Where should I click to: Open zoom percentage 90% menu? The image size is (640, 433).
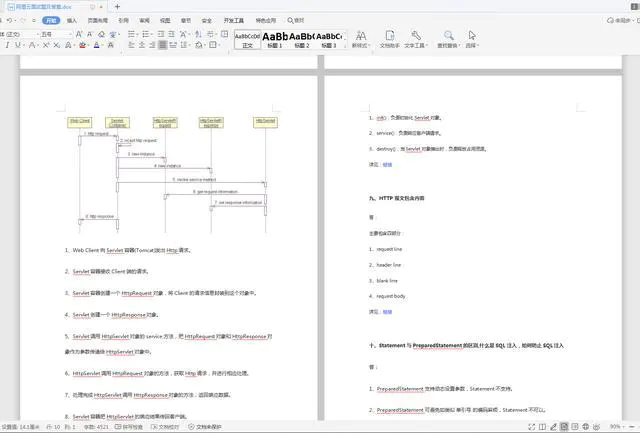tap(616, 427)
